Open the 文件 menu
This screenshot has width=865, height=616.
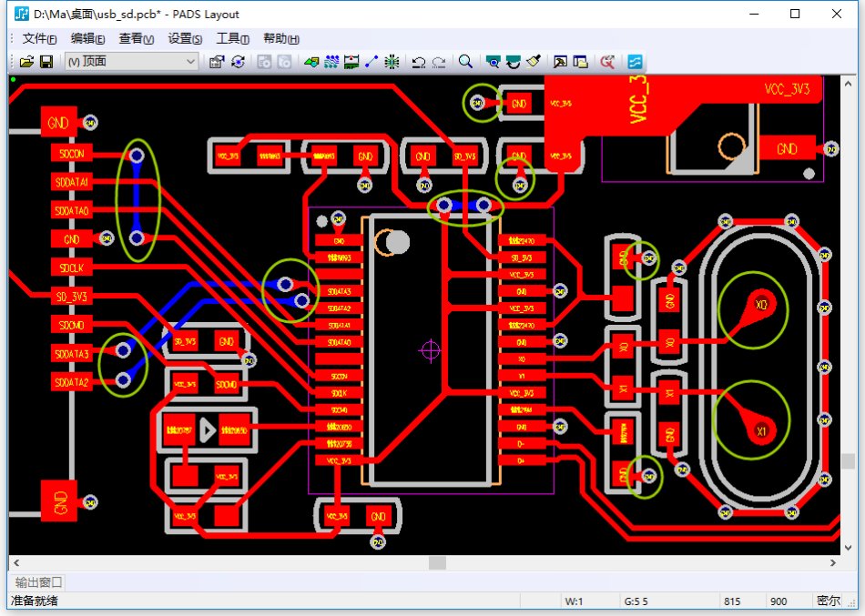[x=39, y=38]
